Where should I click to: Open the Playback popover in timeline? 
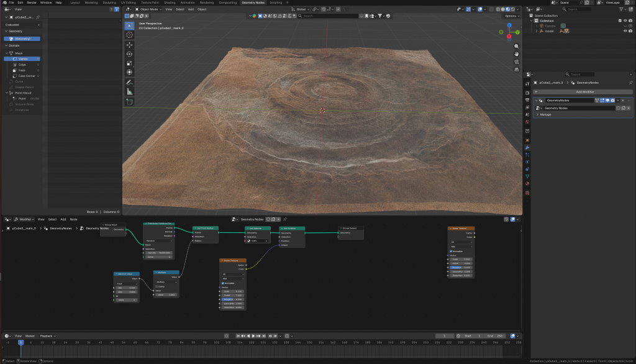[x=47, y=335]
